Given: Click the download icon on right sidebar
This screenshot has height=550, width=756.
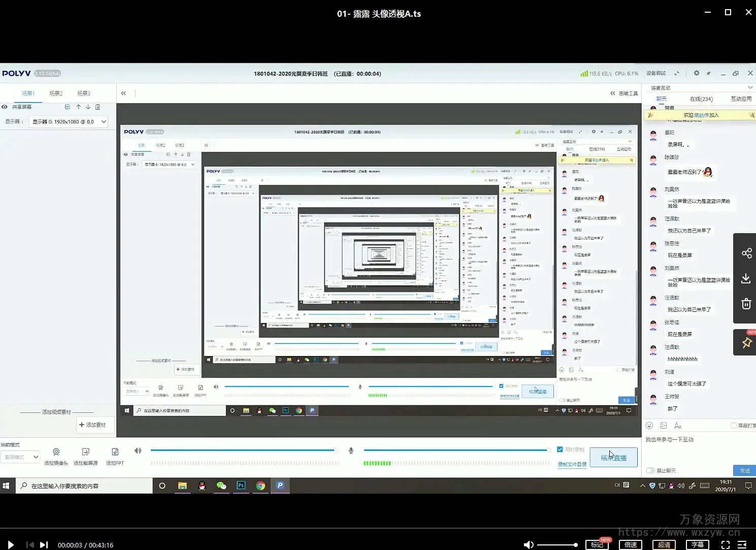Looking at the screenshot, I should 746,278.
